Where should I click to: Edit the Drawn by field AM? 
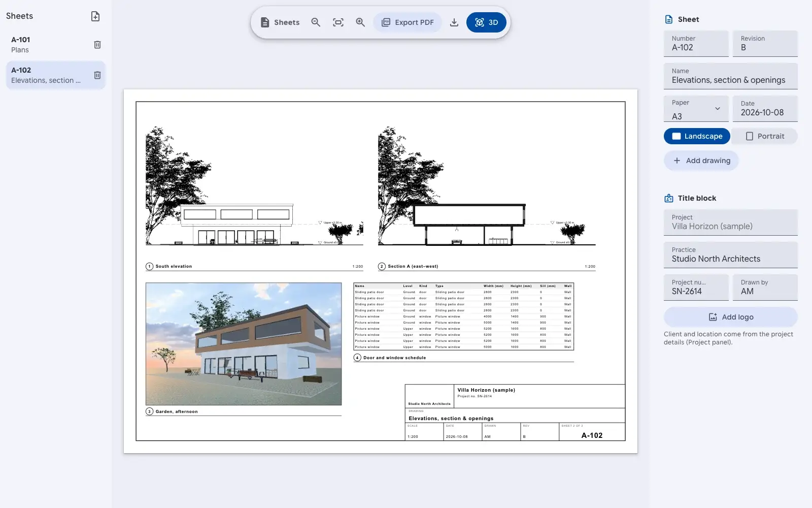click(765, 288)
